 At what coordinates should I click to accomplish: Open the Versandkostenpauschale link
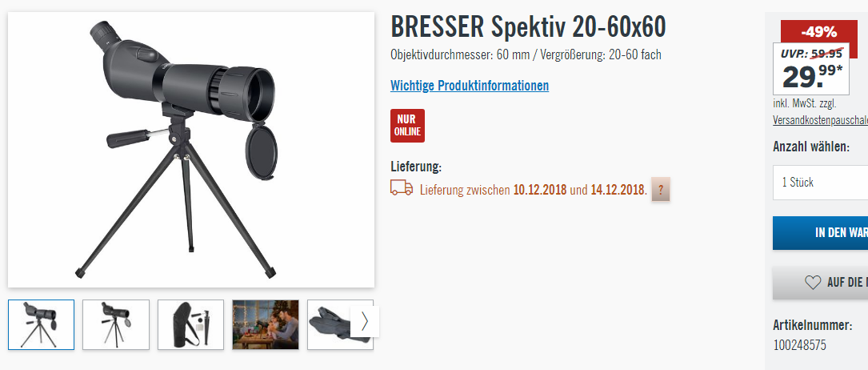coord(820,120)
